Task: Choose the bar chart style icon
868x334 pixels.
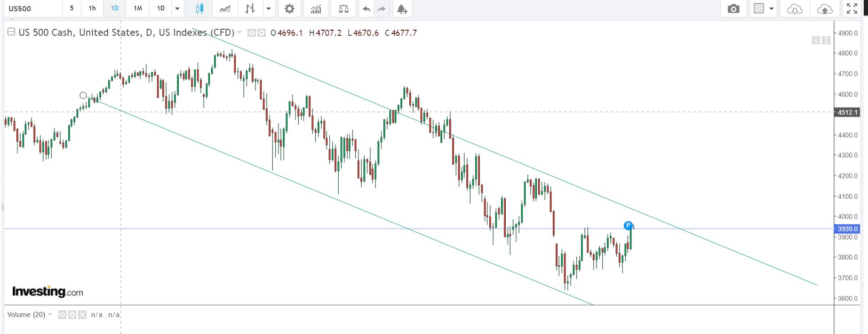Action: (x=250, y=8)
